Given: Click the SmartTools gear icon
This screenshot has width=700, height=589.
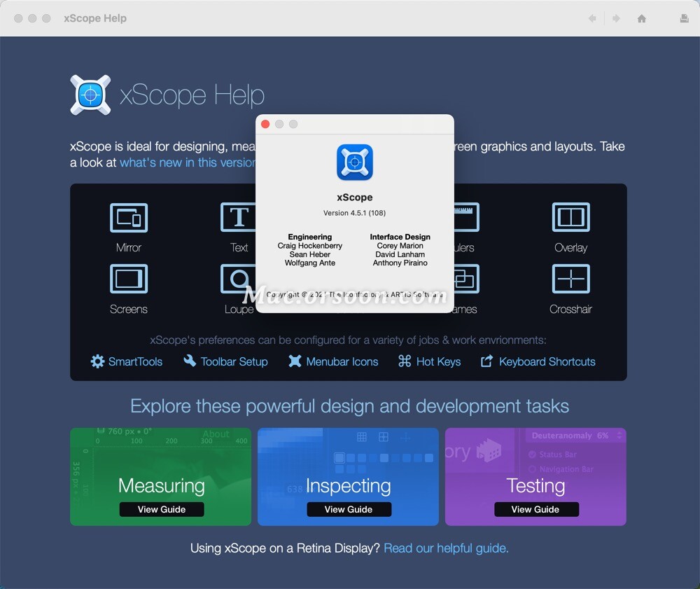Looking at the screenshot, I should tap(97, 361).
